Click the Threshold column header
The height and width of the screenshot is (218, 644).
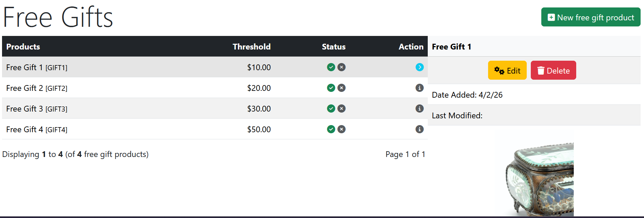pos(251,47)
